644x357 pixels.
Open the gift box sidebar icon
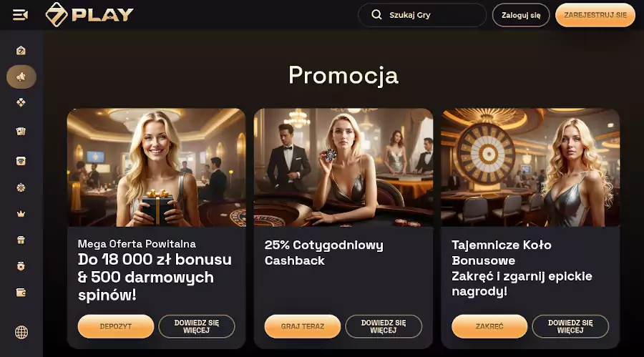(21, 240)
